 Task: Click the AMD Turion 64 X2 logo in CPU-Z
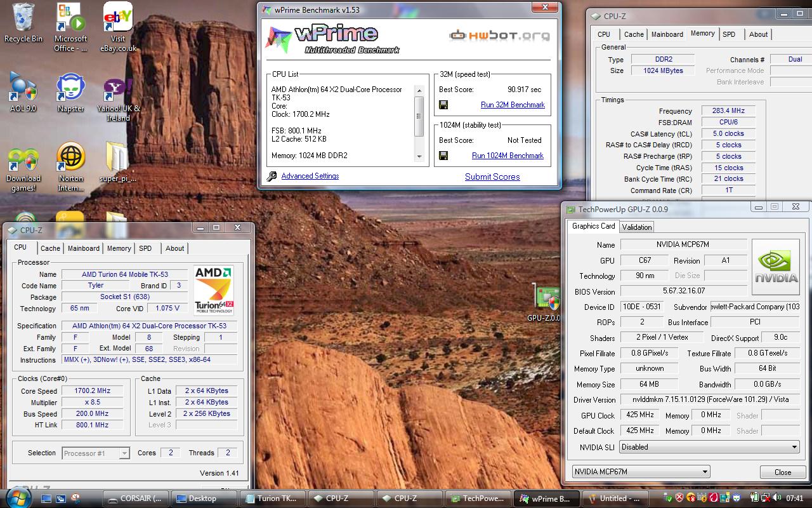pos(214,290)
